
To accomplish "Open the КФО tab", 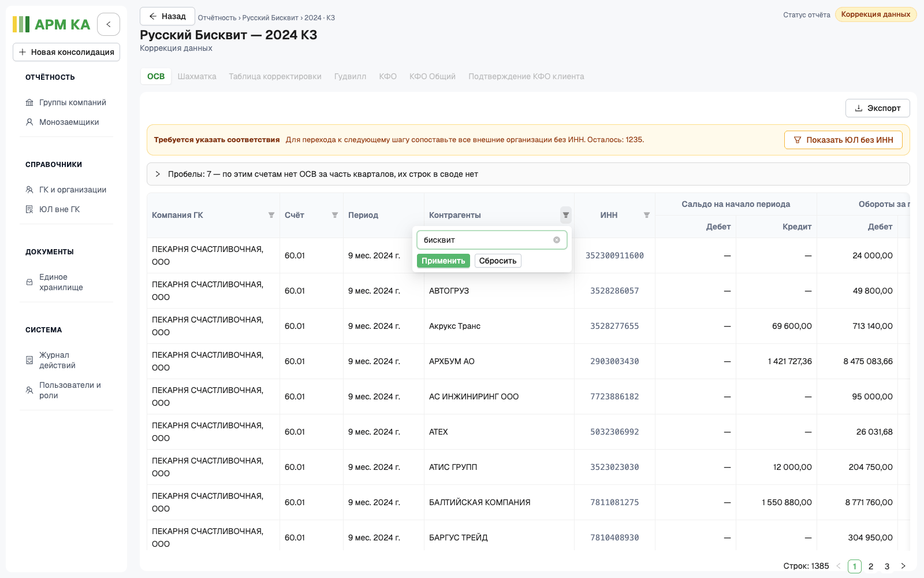I will 388,76.
